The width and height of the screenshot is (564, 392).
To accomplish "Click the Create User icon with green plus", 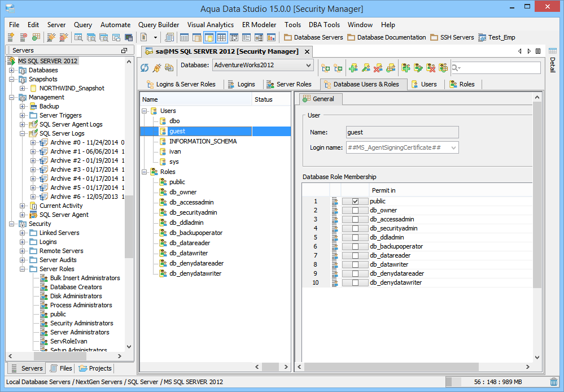I will pos(353,68).
